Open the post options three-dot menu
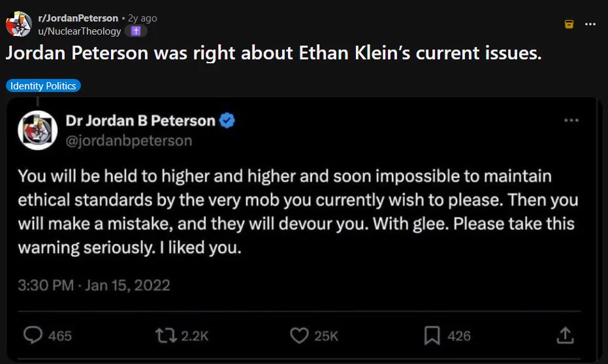 coord(590,24)
